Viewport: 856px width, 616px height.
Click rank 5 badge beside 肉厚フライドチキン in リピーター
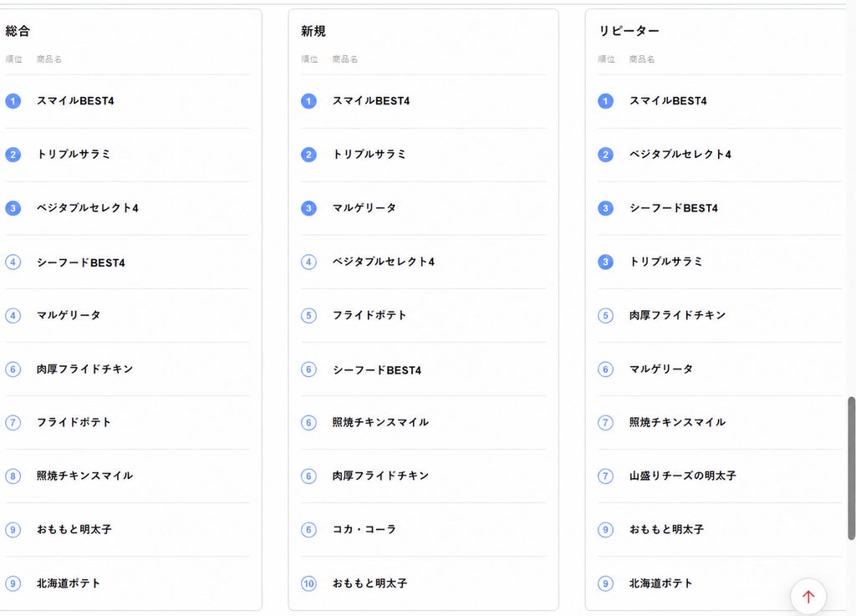[605, 315]
